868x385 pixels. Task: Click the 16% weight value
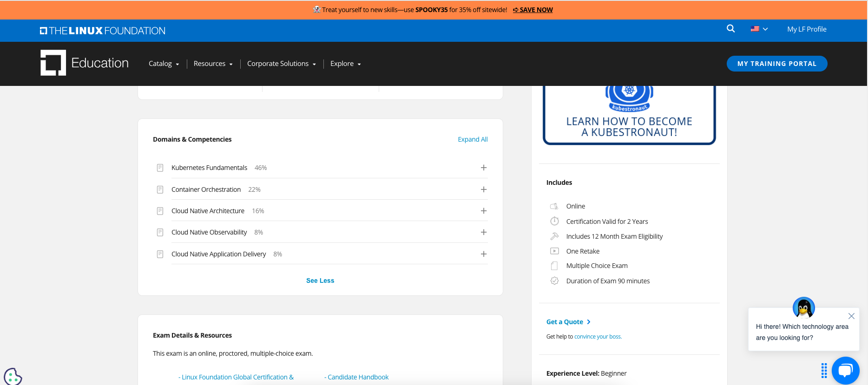point(258,211)
